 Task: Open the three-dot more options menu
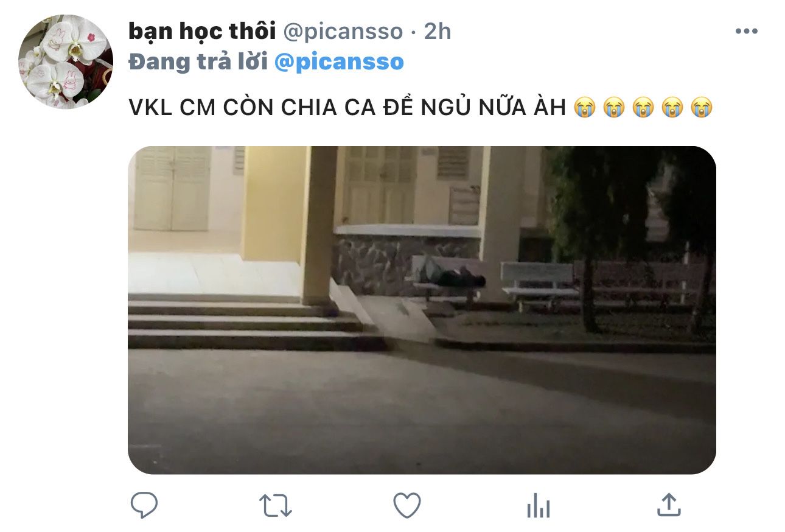point(746,32)
